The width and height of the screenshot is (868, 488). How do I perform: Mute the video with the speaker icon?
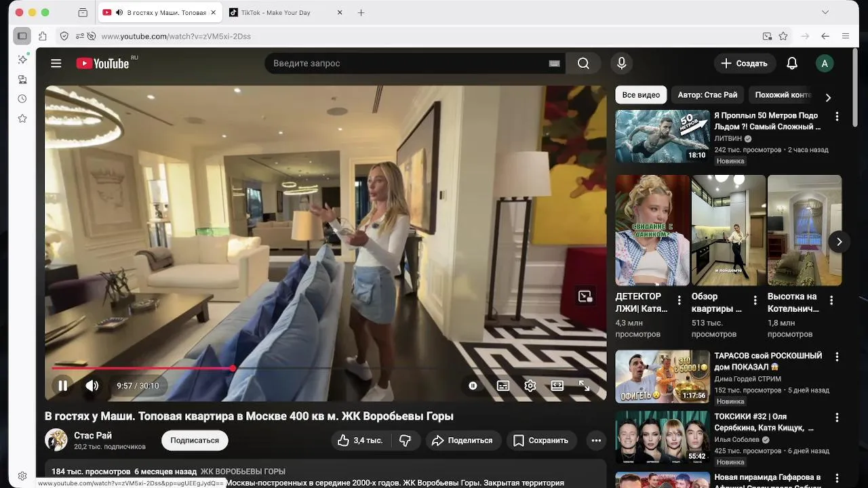(x=92, y=386)
